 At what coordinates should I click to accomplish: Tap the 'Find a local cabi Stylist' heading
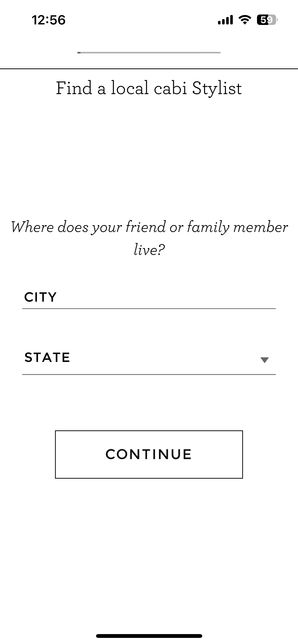pos(149,88)
